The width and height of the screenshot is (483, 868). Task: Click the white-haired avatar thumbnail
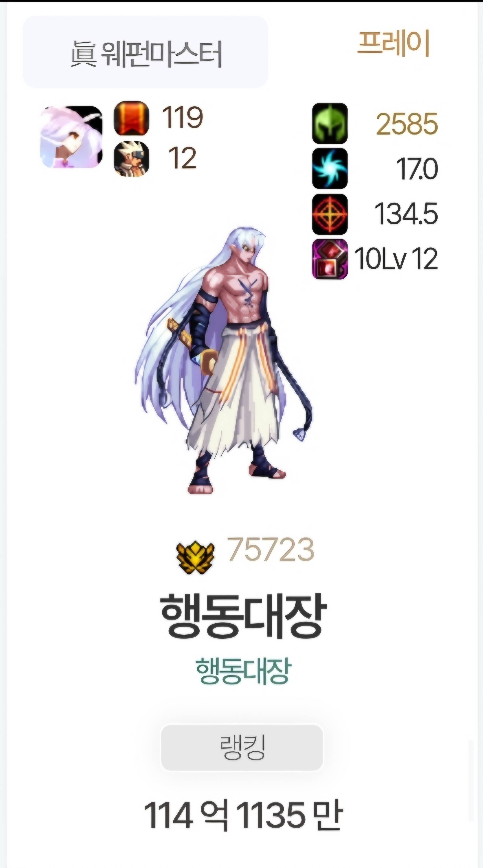click(71, 137)
